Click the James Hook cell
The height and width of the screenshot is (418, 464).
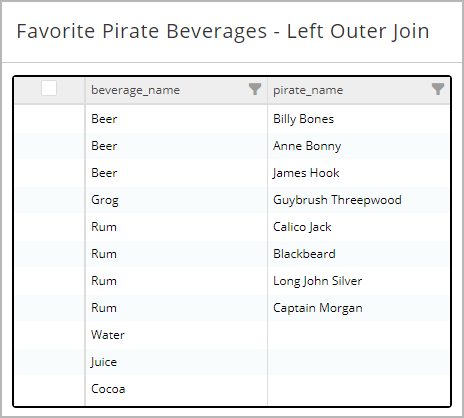[x=358, y=173]
